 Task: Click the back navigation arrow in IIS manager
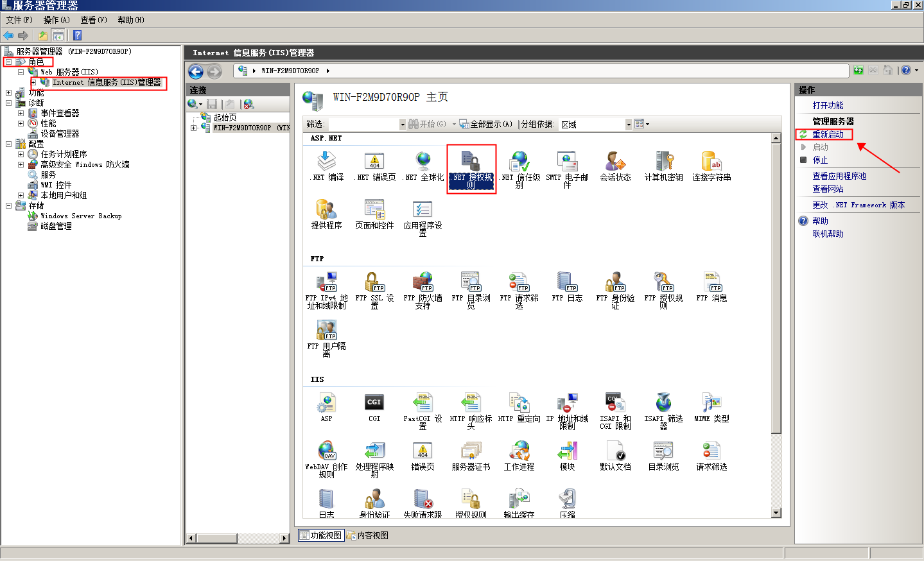[196, 71]
